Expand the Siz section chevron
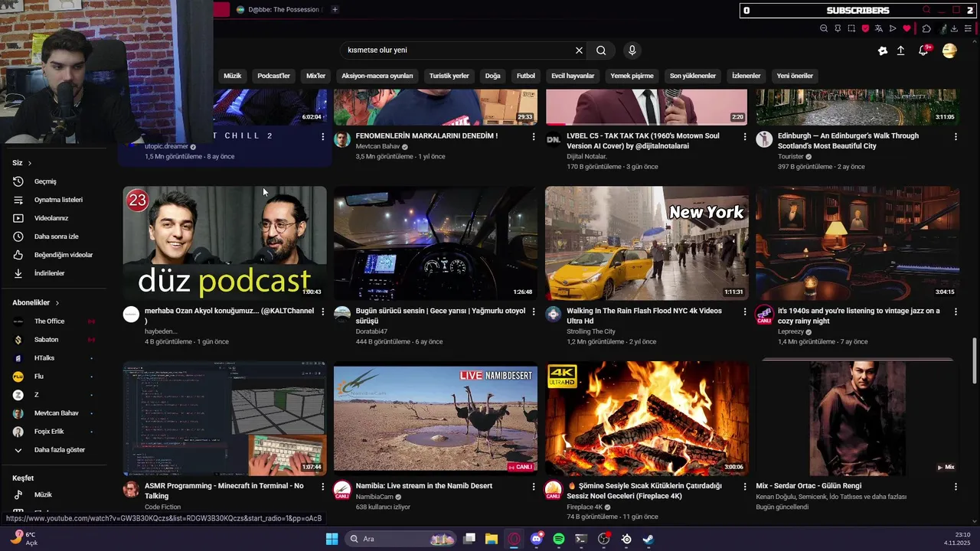Image resolution: width=980 pixels, height=551 pixels. tap(30, 163)
